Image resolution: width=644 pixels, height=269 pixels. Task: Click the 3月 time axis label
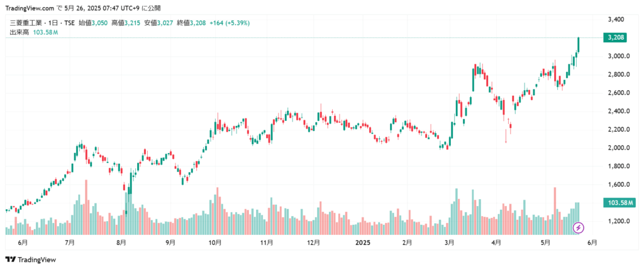(449, 243)
